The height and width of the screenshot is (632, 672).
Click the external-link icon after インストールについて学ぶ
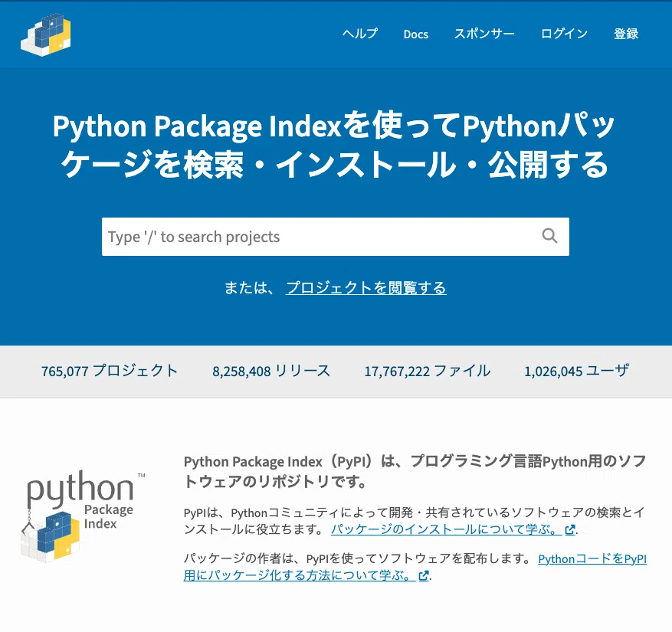click(x=570, y=530)
